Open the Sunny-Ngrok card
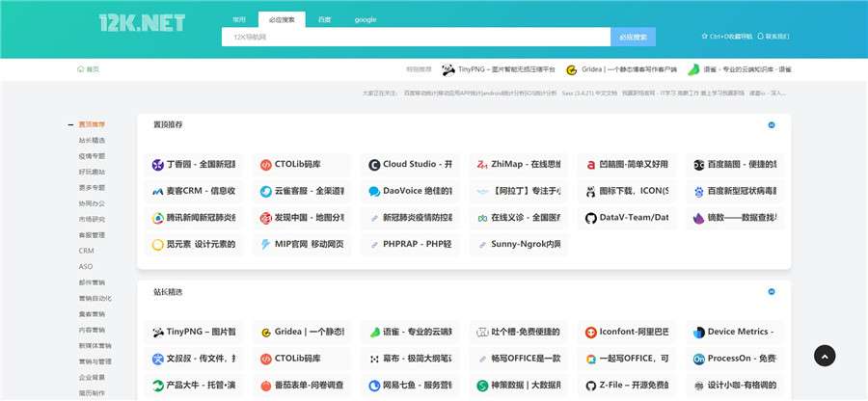The height and width of the screenshot is (401, 868). [x=519, y=245]
